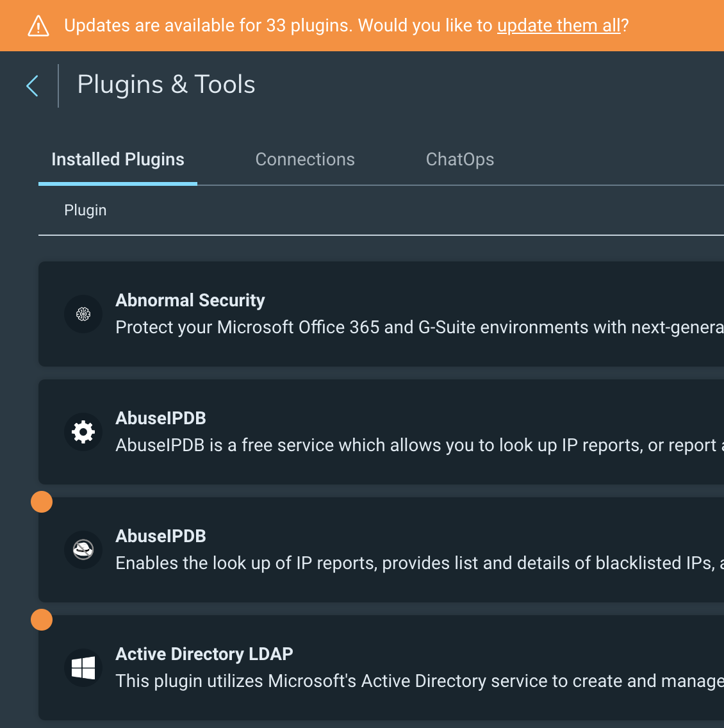The image size is (724, 728).
Task: Click the Abnormal Security description text
Action: (x=420, y=327)
